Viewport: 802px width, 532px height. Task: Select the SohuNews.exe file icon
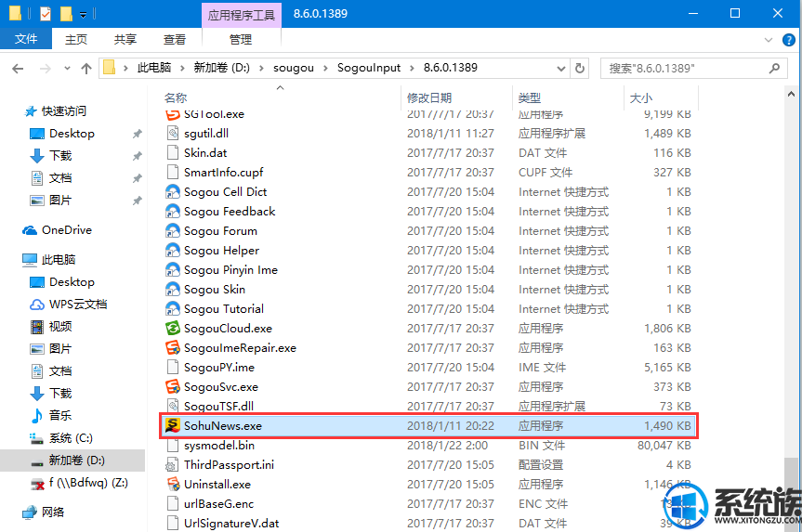pyautogui.click(x=173, y=425)
